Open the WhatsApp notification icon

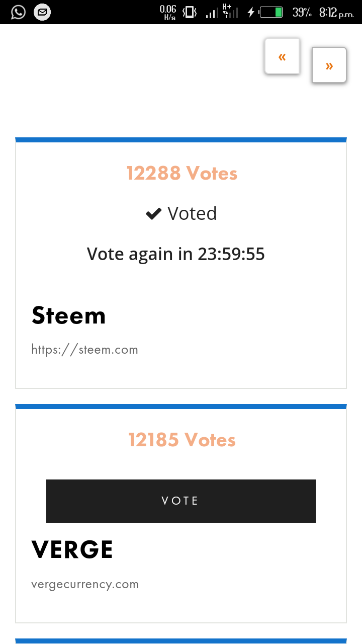18,12
